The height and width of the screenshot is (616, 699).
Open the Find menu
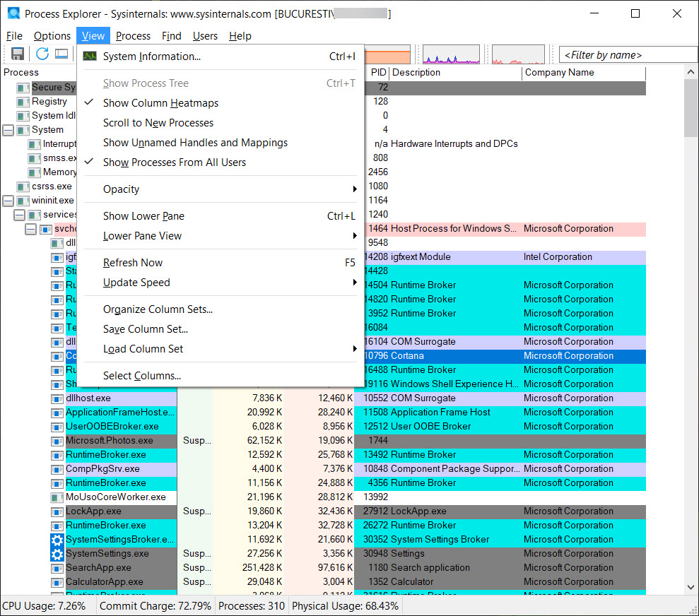coord(171,35)
